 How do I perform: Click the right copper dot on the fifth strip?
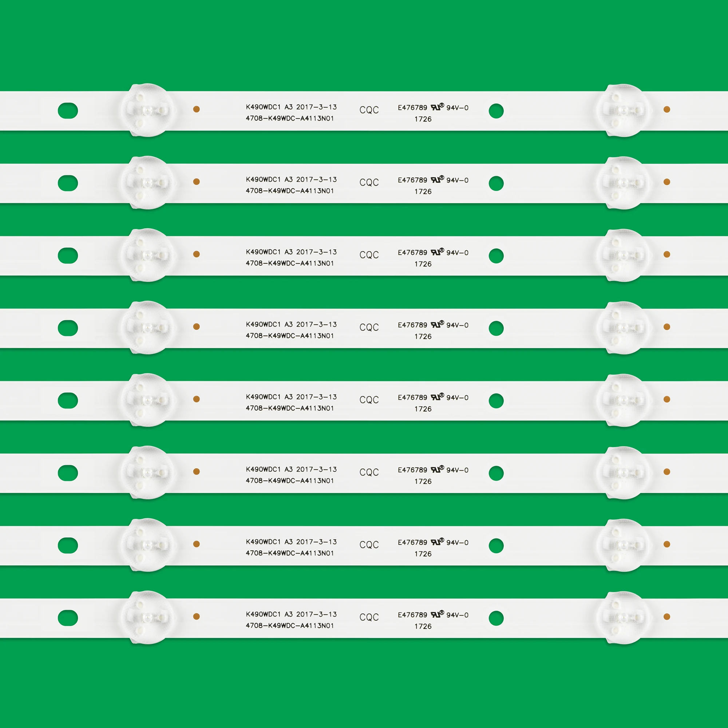click(x=666, y=399)
